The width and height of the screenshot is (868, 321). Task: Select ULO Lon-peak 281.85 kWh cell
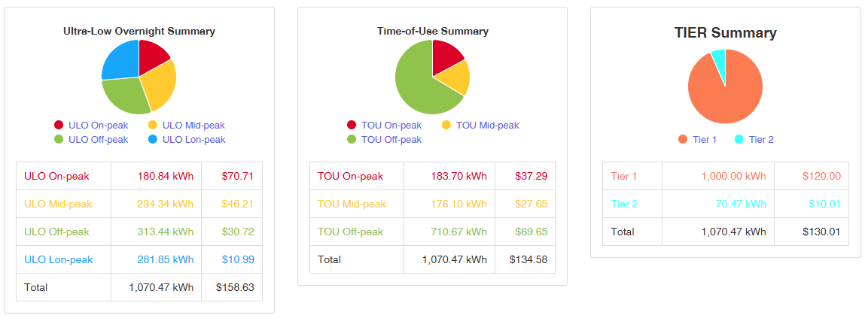pos(165,260)
